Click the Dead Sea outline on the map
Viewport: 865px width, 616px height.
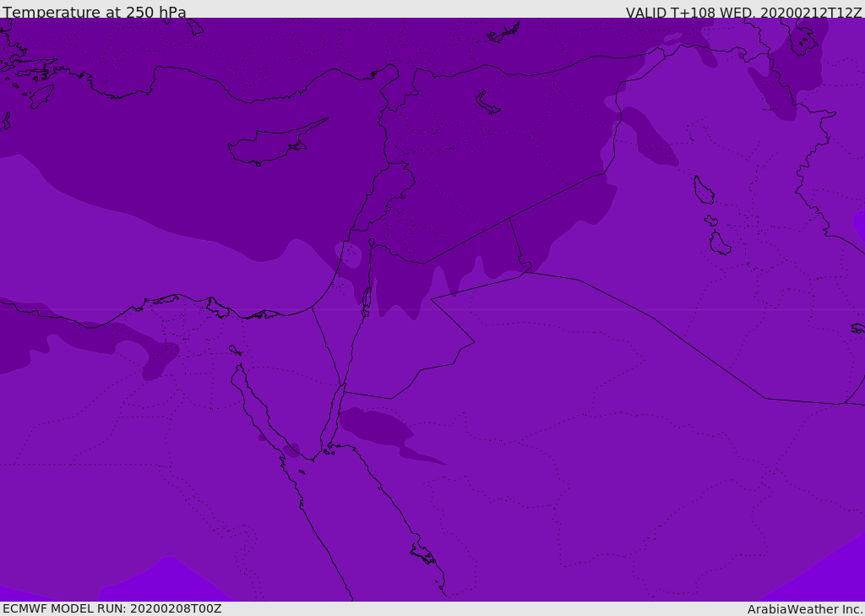[367, 298]
